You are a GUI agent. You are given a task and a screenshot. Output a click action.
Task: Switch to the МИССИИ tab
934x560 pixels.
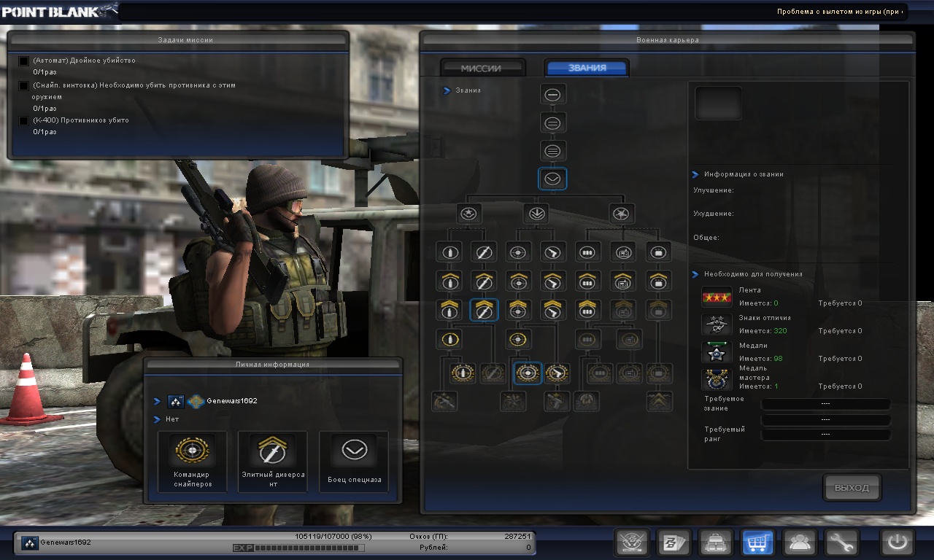coord(482,68)
